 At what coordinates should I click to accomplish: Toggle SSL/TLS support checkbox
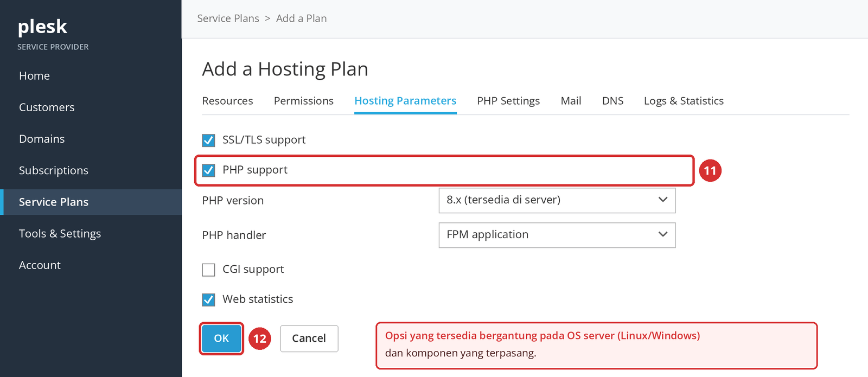(209, 140)
